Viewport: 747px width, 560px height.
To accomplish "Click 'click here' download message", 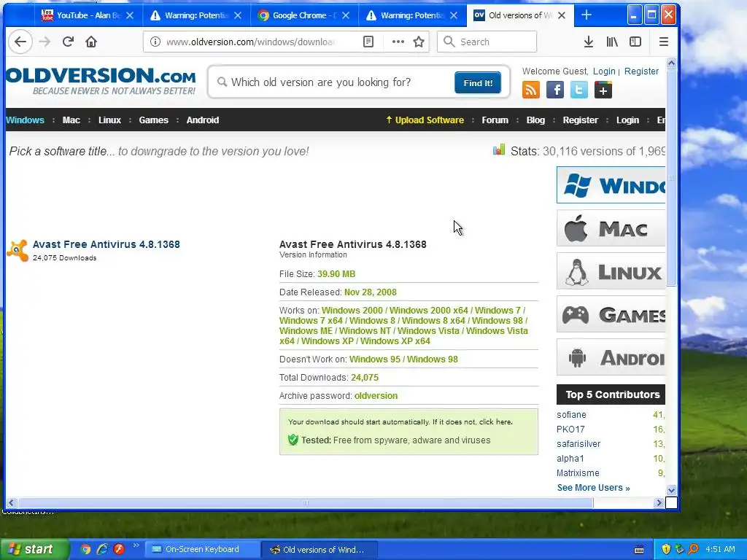I will point(495,422).
